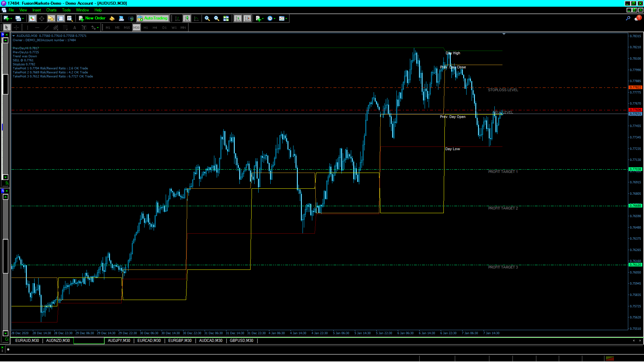This screenshot has width=644, height=362.
Task: Click the red sell level price label
Action: 635,110
